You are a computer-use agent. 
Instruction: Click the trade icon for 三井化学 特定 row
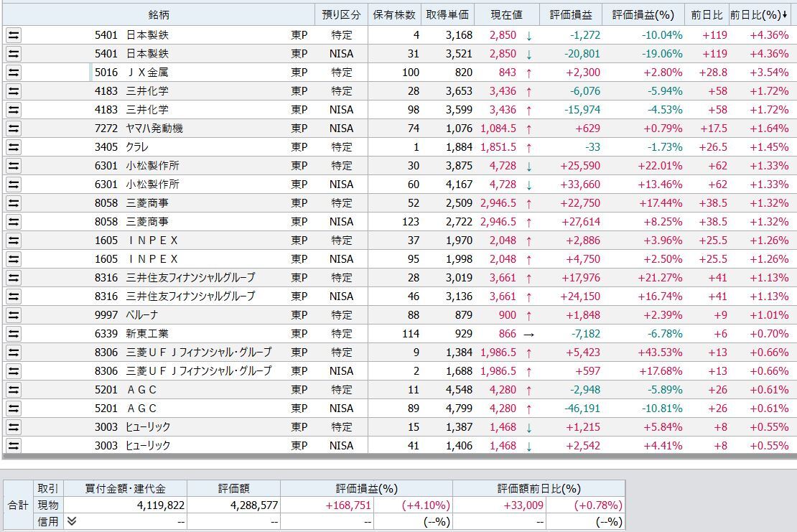(x=14, y=91)
